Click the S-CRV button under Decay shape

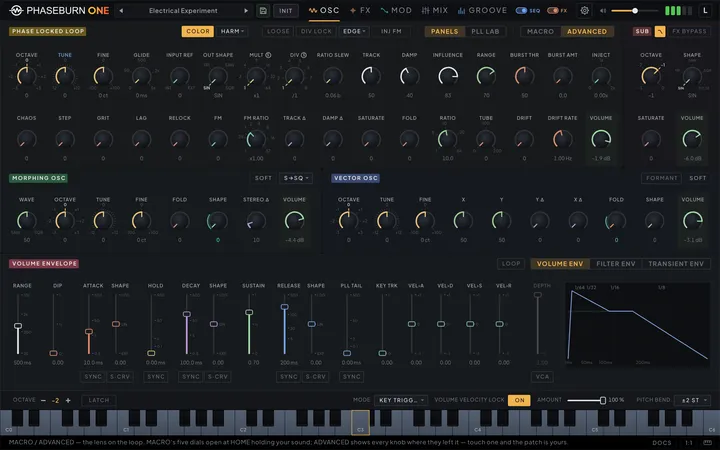point(218,377)
